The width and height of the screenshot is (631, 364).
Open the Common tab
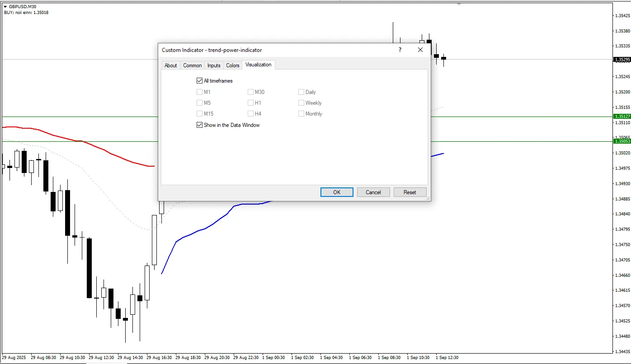[192, 65]
